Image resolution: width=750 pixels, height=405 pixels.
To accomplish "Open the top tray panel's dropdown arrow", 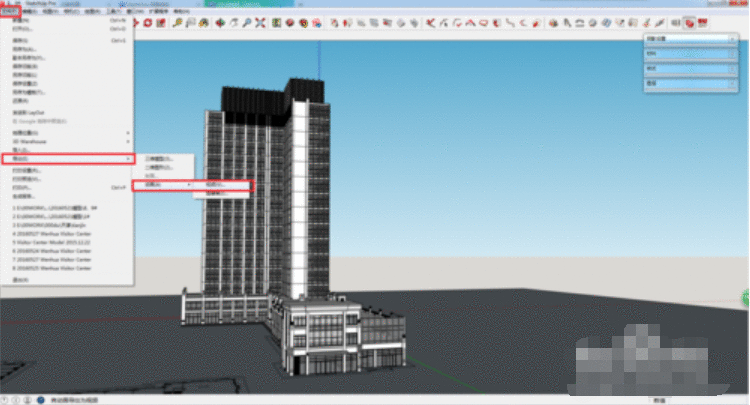I will point(731,39).
